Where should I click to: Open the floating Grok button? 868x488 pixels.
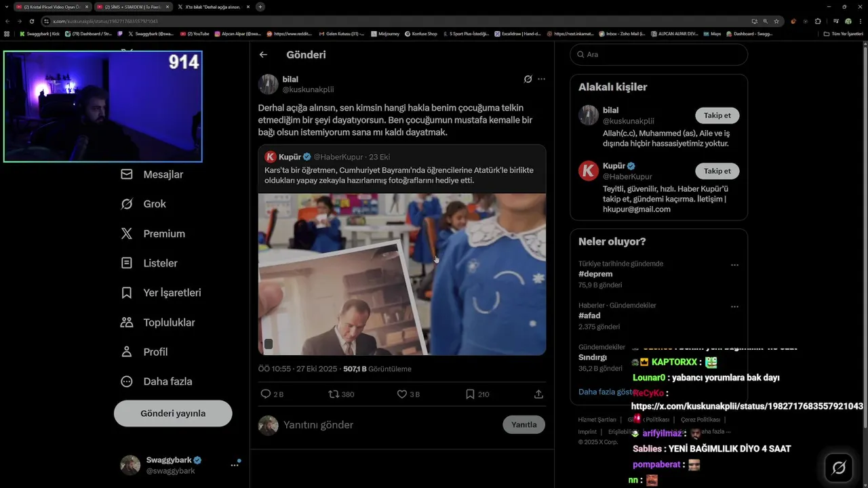[x=839, y=468]
